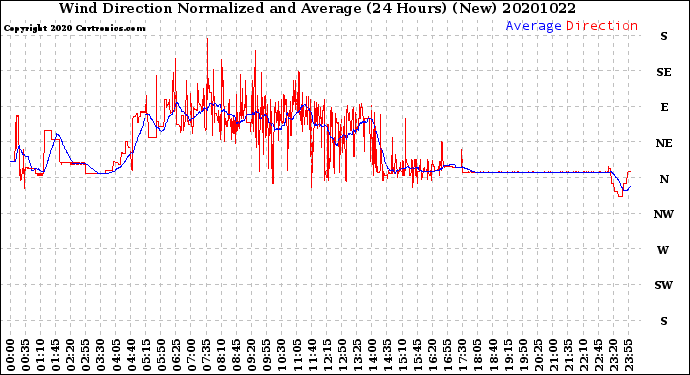Click the "SE" direction axis label
The height and width of the screenshot is (375, 690).
664,72
